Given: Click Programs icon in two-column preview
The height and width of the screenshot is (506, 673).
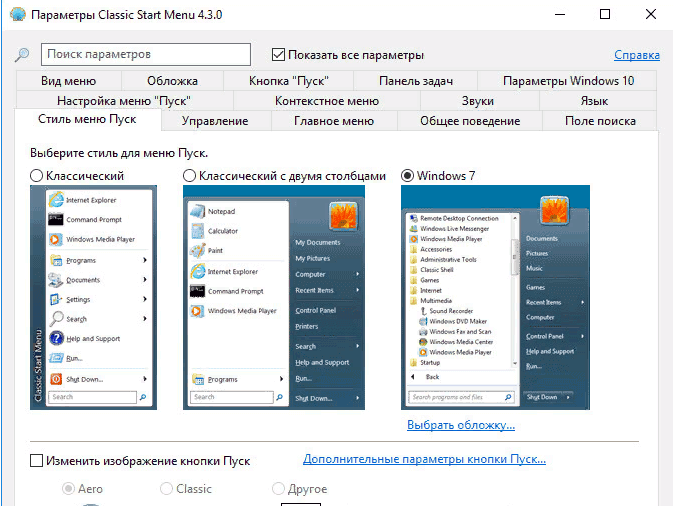Looking at the screenshot, I should pyautogui.click(x=197, y=379).
